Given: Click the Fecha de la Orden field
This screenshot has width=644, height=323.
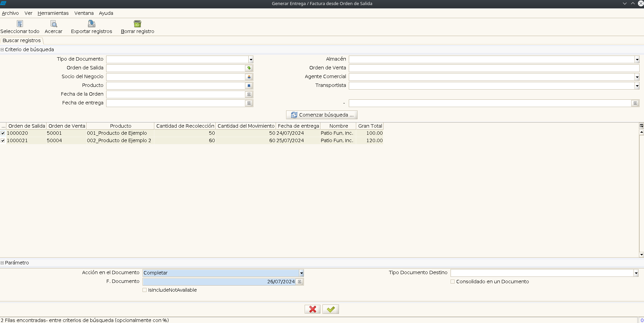Looking at the screenshot, I should [176, 94].
